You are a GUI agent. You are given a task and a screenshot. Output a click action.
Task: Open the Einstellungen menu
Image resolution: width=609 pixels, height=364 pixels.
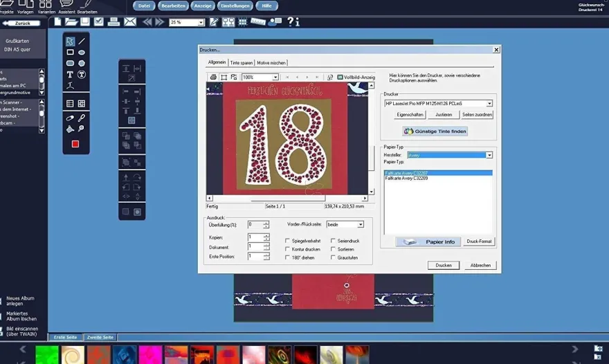pos(235,6)
